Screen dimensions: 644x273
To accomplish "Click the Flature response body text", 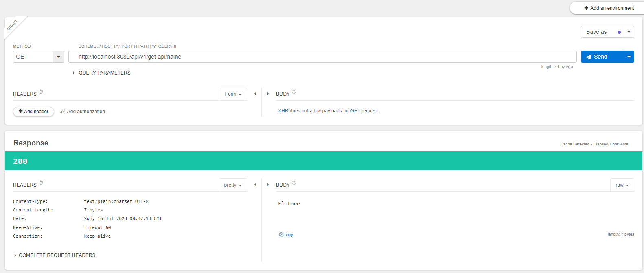I will [x=289, y=204].
